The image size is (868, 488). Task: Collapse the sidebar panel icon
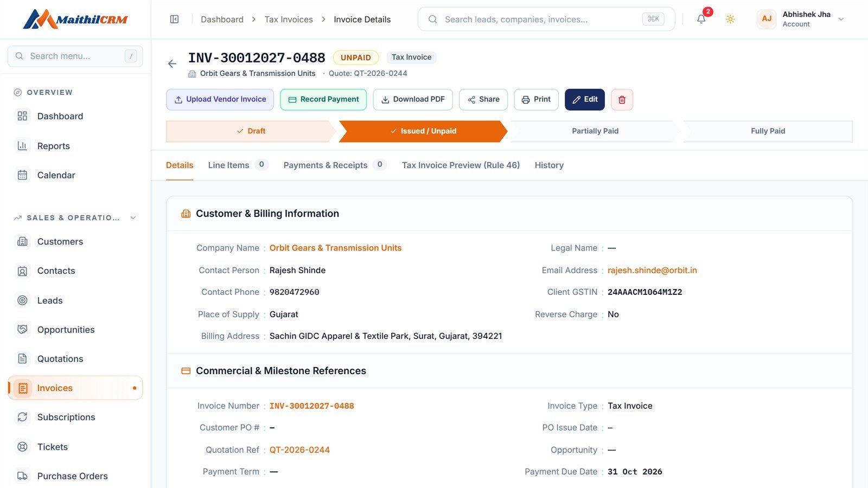(174, 20)
